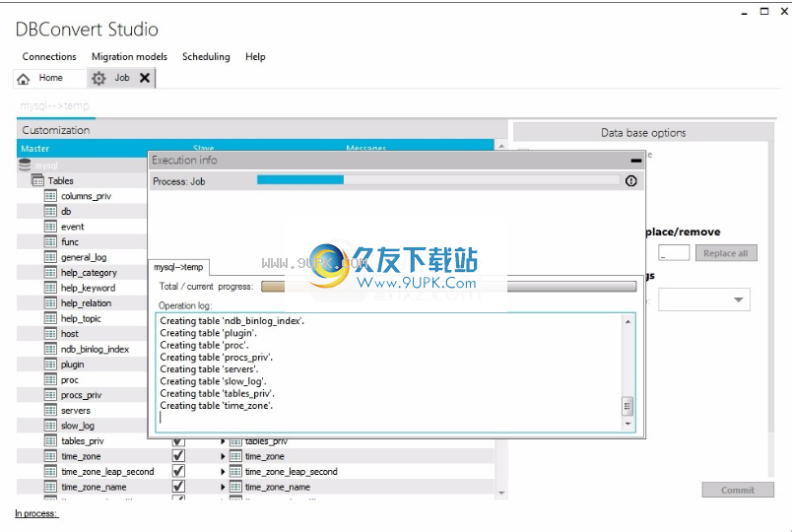Click the proc table icon
This screenshot has height=532, width=792.
[50, 379]
